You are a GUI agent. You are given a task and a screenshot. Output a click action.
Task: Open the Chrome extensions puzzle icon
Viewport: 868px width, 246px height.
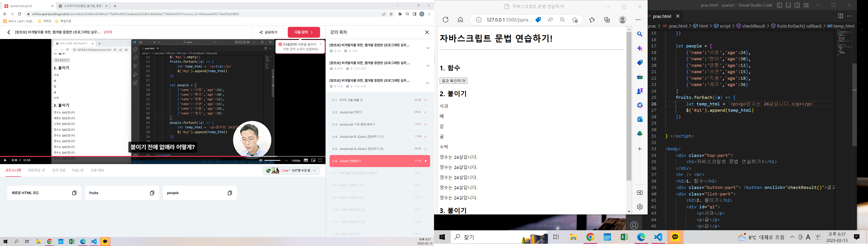pyautogui.click(x=400, y=14)
